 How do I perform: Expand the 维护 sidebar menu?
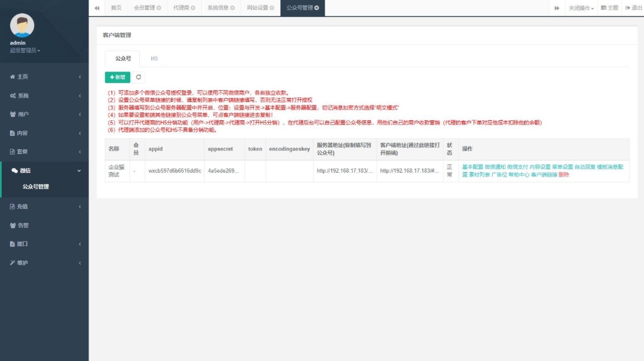(44, 263)
